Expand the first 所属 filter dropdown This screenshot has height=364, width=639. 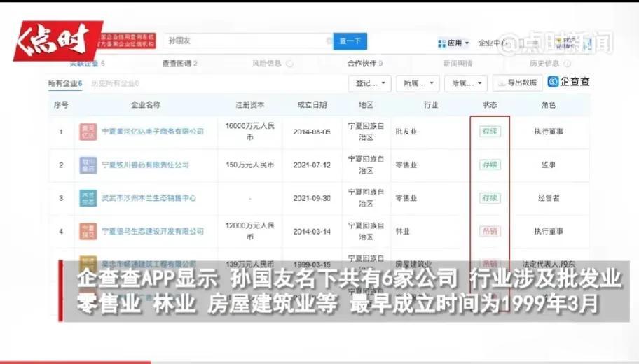[x=418, y=83]
